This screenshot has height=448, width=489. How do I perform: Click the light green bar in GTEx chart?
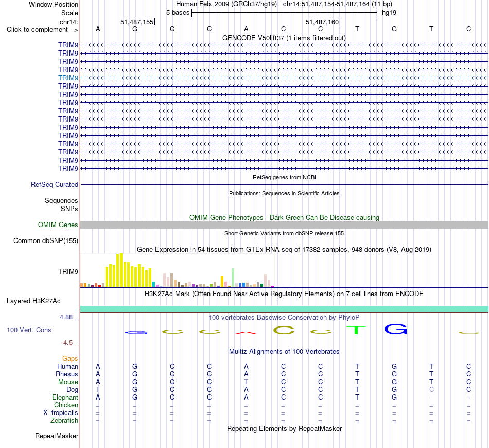233,278
